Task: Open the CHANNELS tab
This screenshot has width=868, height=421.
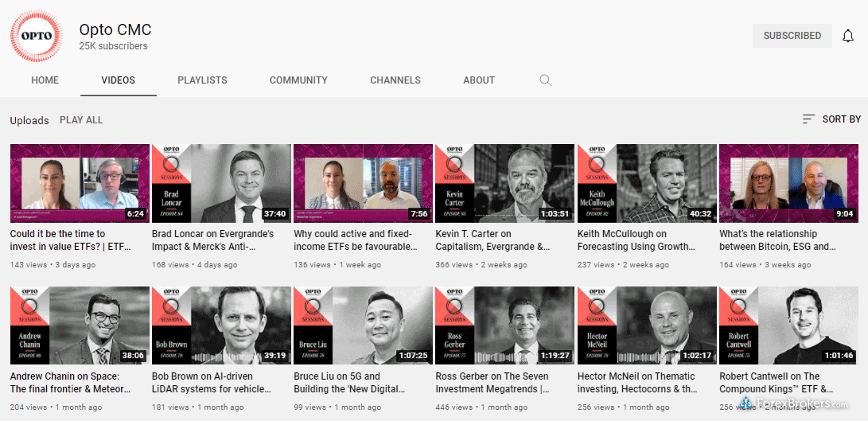Action: 395,80
